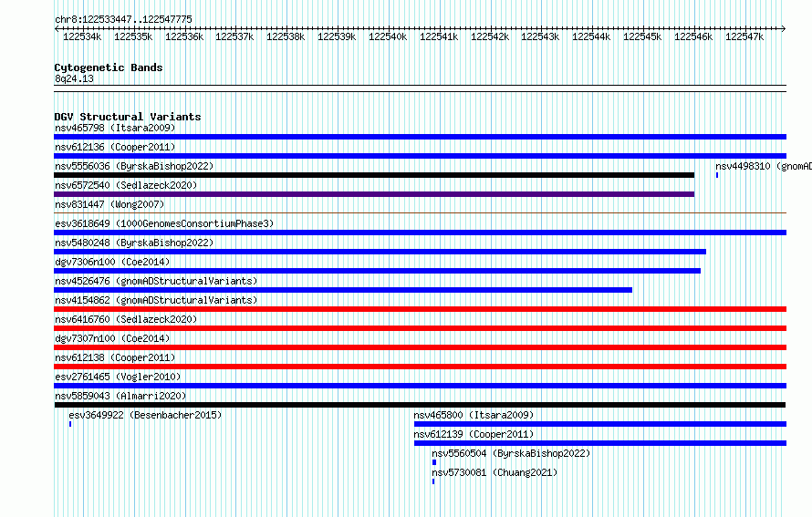This screenshot has height=517, width=812.
Task: Select the red bar under nsv6416760
Action: coord(420,328)
